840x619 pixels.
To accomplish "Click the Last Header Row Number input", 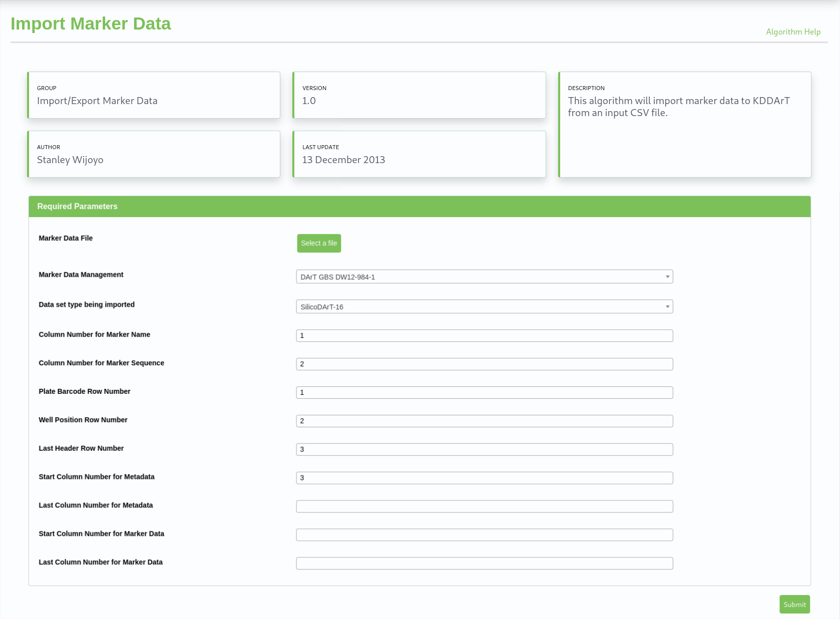I will pos(484,449).
